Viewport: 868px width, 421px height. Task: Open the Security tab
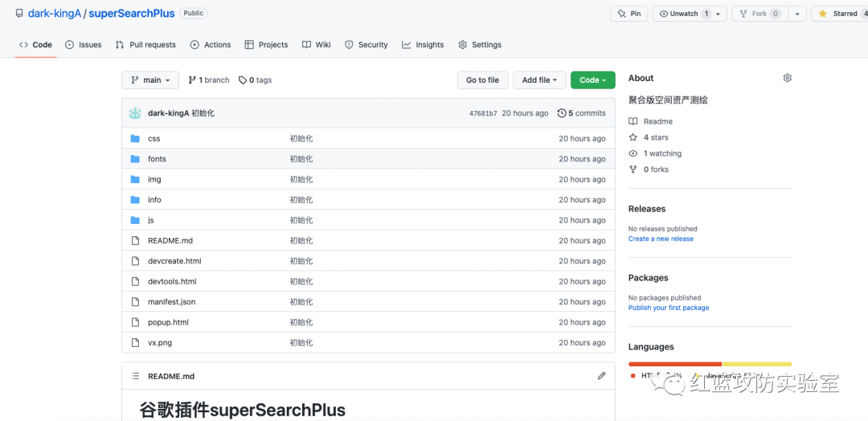(x=366, y=45)
